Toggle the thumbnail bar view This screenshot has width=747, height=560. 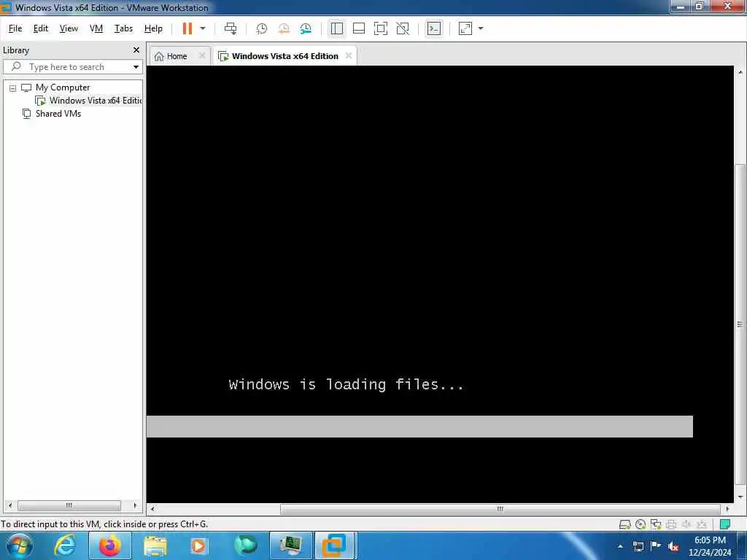(359, 28)
